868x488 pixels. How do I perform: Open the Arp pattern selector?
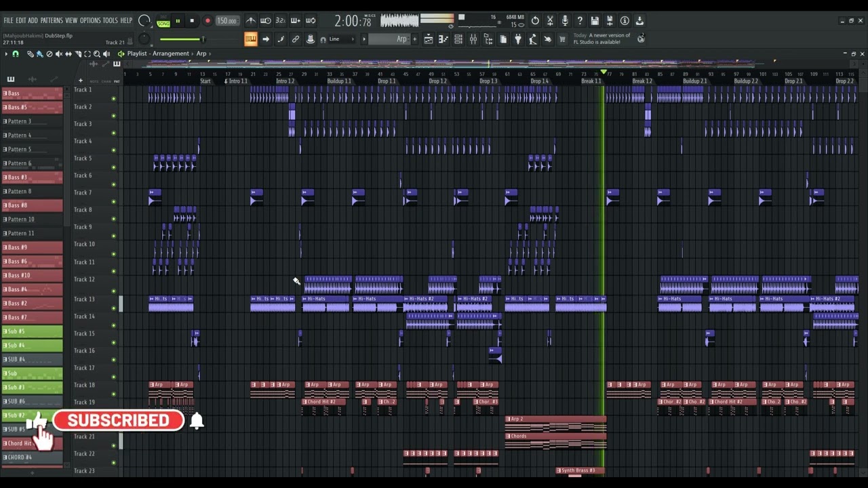click(x=389, y=39)
